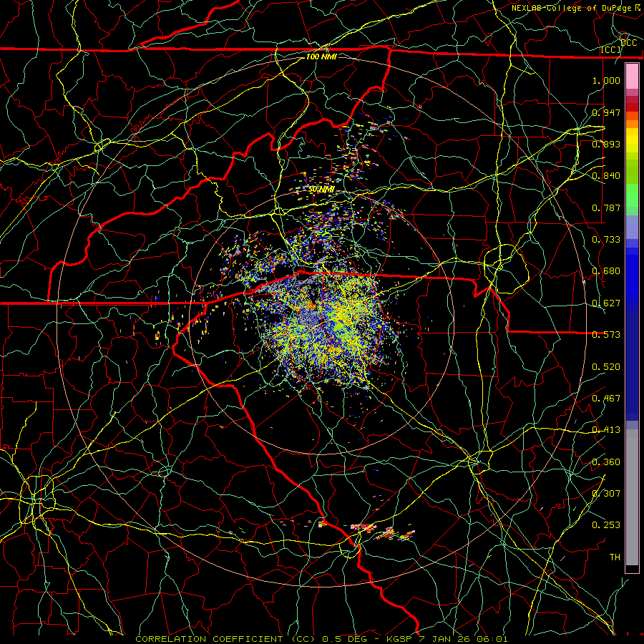Click the 0.627 scale value
This screenshot has height=644, width=644.
click(606, 303)
